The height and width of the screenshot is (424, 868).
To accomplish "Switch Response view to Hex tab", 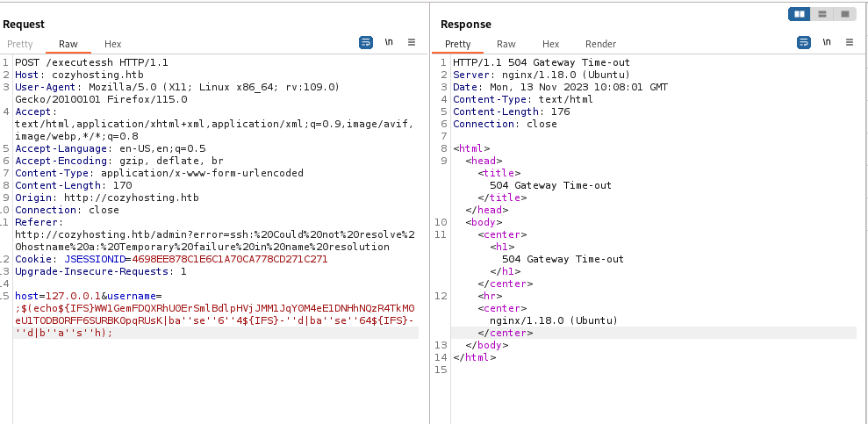I will [x=550, y=44].
